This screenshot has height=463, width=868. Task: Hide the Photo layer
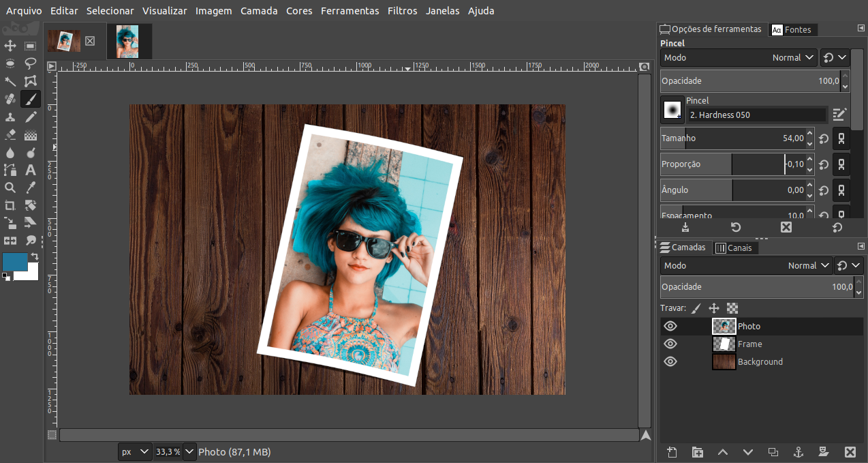click(x=670, y=326)
